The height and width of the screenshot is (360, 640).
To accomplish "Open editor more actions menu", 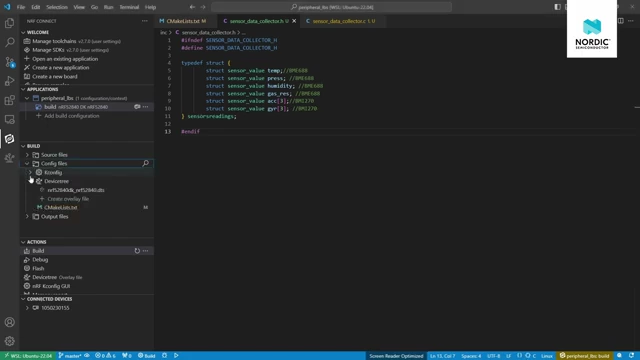I will tap(631, 21).
